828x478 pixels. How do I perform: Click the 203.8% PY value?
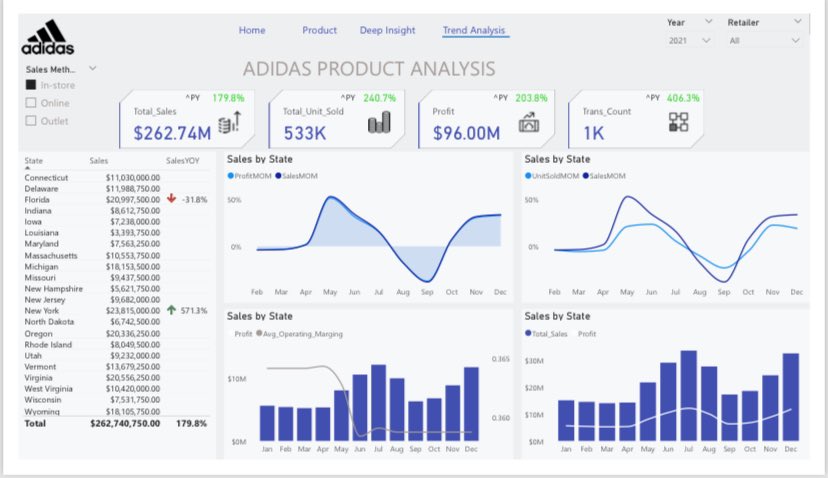(531, 98)
